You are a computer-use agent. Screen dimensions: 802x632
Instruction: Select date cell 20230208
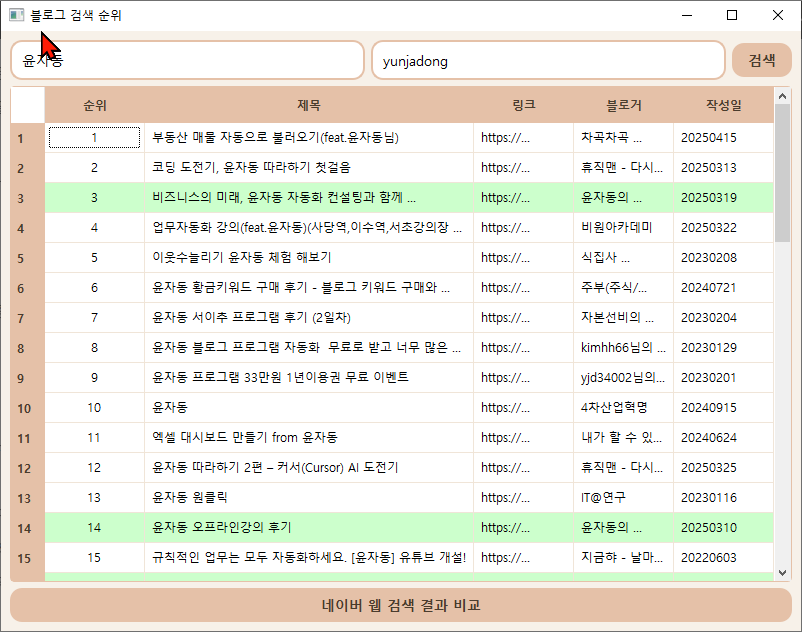click(723, 258)
